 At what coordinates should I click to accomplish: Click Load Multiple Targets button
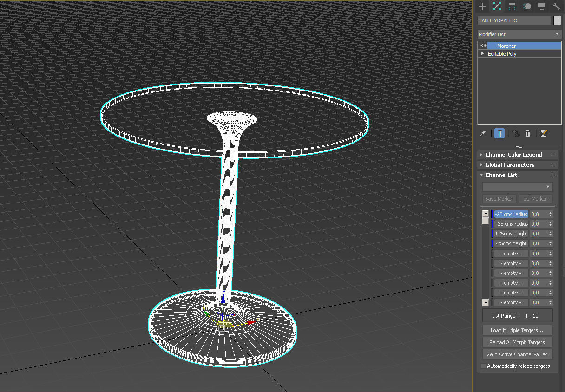coord(517,330)
